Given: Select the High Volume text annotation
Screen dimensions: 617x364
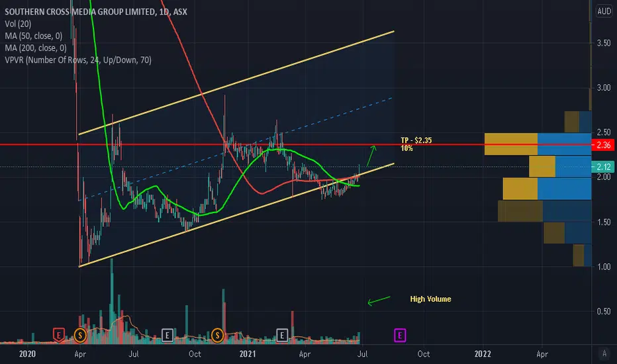Looking at the screenshot, I should (430, 299).
